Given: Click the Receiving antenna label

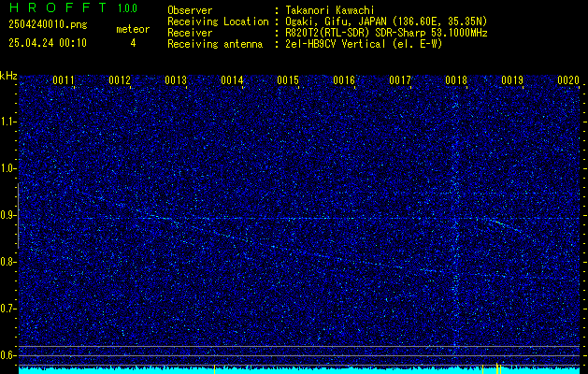Looking at the screenshot, I should click(215, 44).
